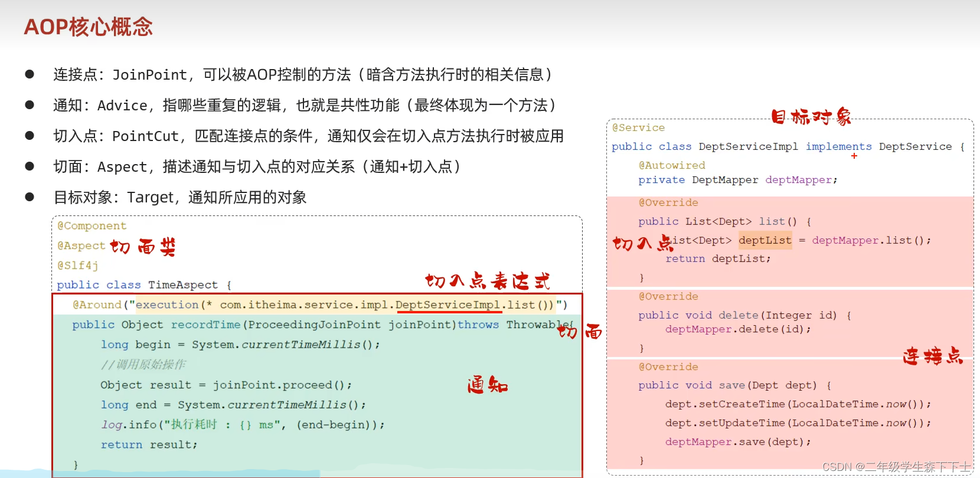Click the recordTime method signature line
Screen dimensions: 980x478
[x=323, y=325]
